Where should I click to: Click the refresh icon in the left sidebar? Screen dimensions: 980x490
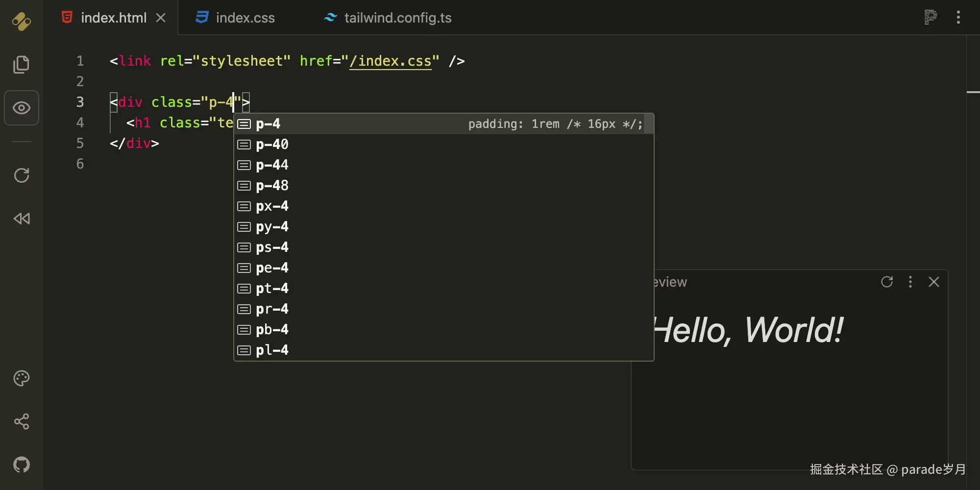pyautogui.click(x=22, y=175)
